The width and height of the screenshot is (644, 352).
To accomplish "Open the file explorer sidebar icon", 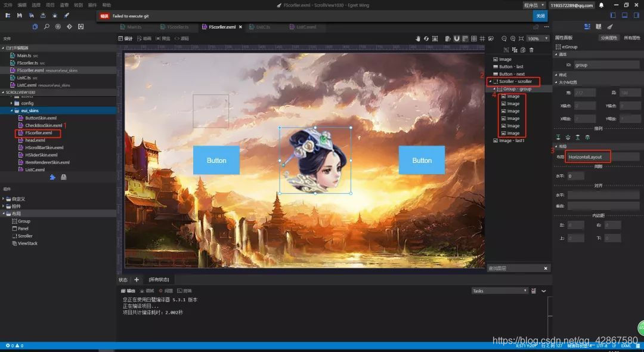I will coord(35,27).
